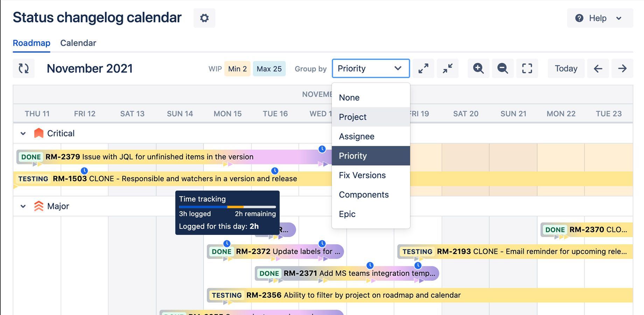Image resolution: width=644 pixels, height=315 pixels.
Task: Click left clock marker on RM-1503 bar
Action: click(x=84, y=171)
